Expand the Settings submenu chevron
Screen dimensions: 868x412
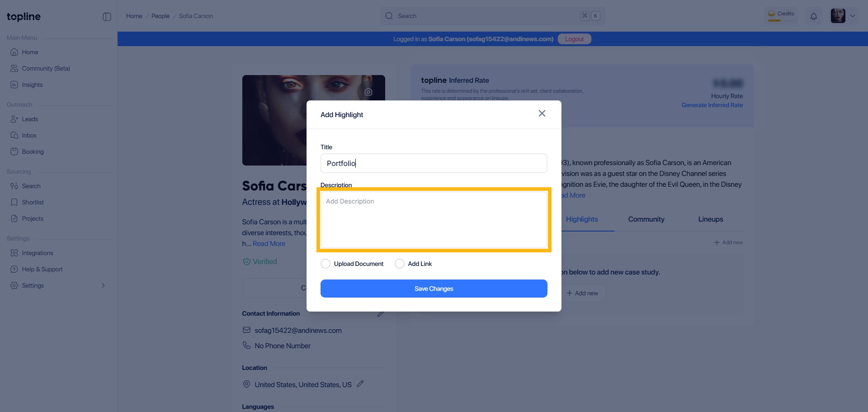click(103, 285)
